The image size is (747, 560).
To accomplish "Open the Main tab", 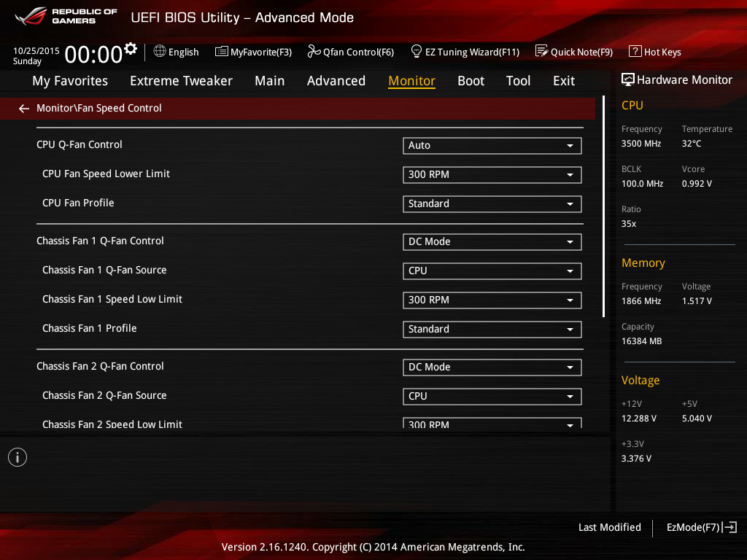I will click(270, 81).
